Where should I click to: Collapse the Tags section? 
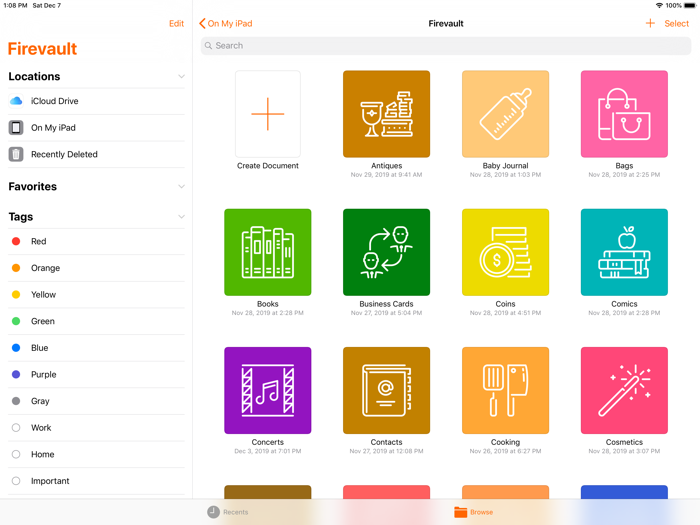click(181, 217)
